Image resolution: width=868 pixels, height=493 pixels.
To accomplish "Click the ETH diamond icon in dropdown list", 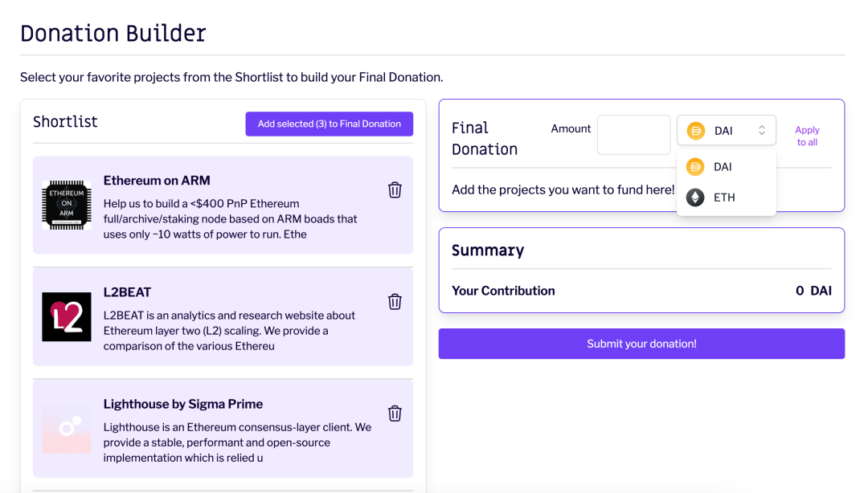I will click(695, 198).
